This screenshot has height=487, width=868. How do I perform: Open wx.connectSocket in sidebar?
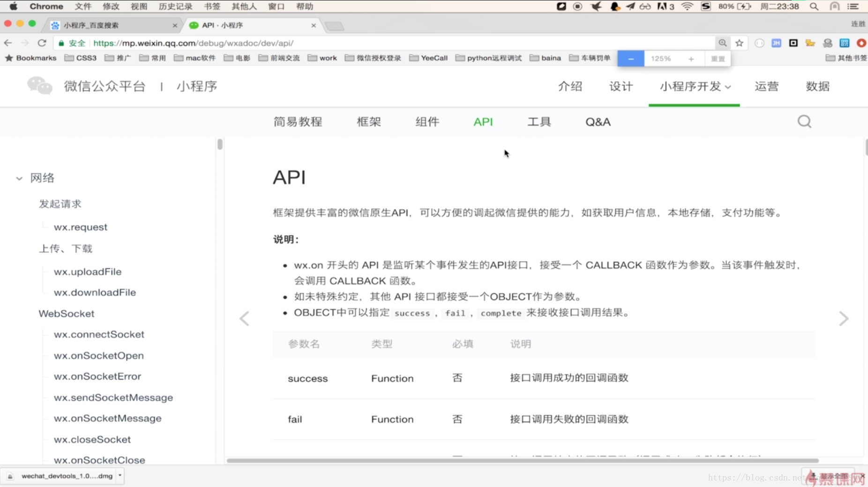point(99,335)
